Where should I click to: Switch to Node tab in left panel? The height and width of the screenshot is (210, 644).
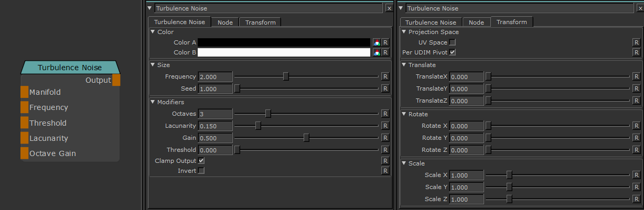[225, 22]
